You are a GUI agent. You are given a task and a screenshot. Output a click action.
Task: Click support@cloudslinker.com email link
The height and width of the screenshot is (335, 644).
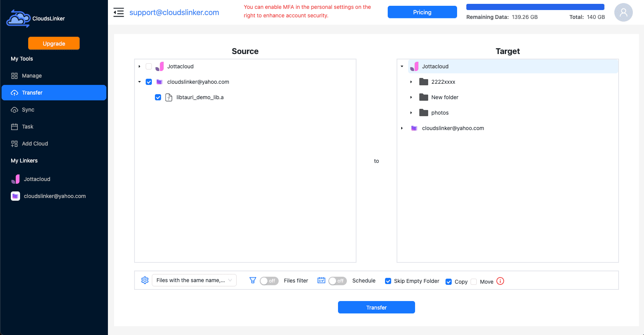[174, 12]
